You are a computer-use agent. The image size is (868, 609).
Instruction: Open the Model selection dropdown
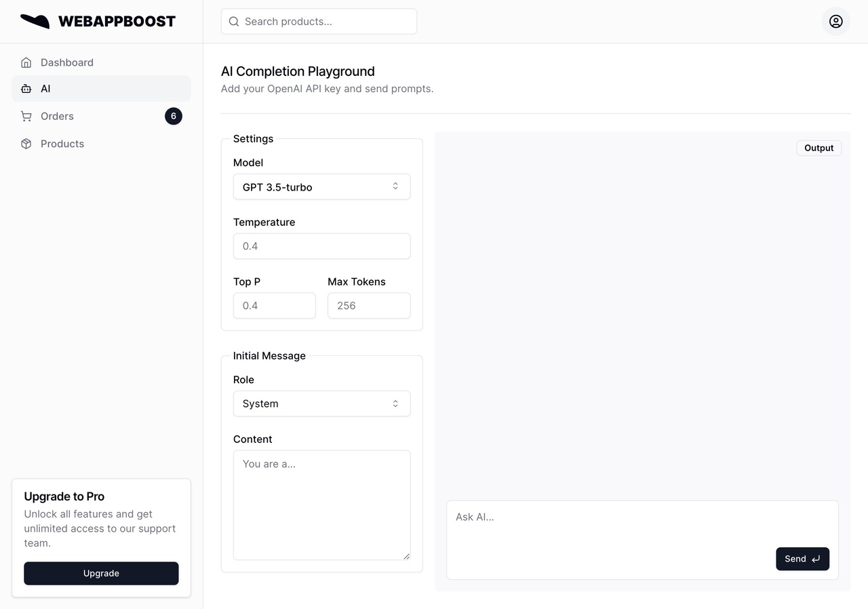coord(321,186)
